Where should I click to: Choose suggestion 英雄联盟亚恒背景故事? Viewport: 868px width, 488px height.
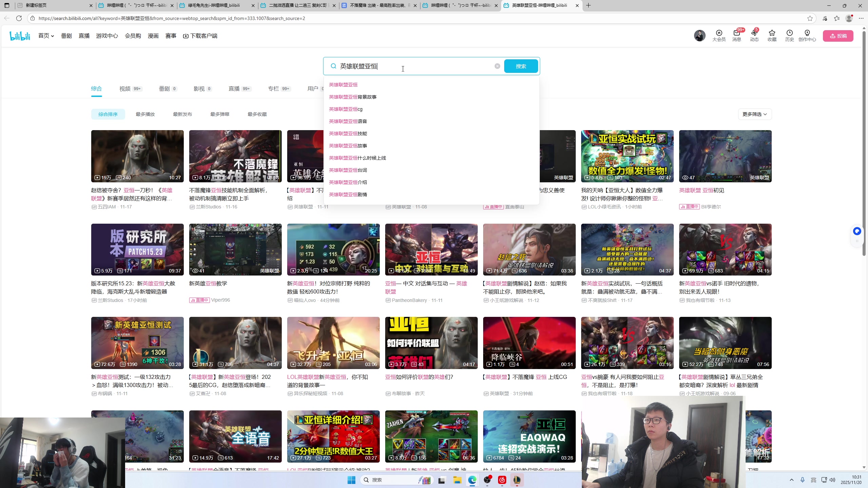[353, 97]
